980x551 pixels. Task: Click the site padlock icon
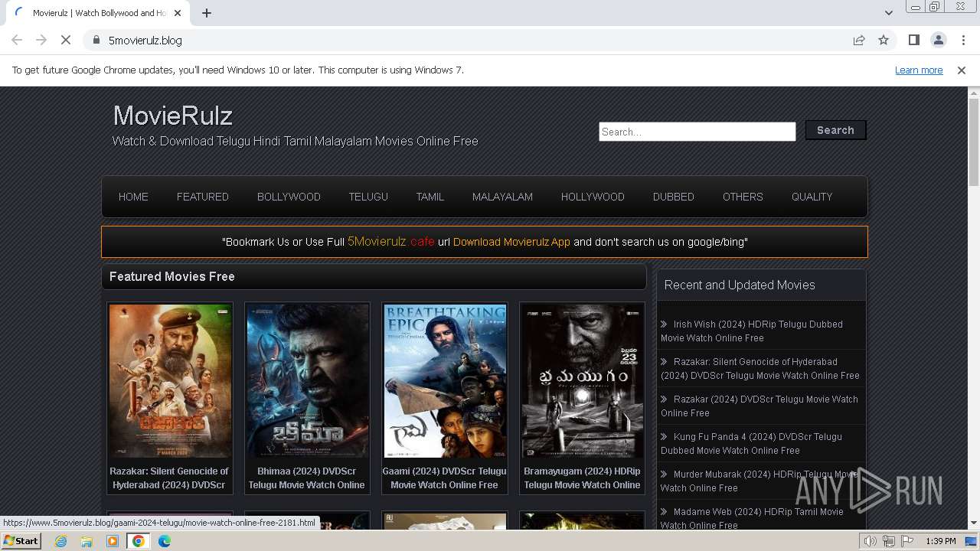click(96, 40)
